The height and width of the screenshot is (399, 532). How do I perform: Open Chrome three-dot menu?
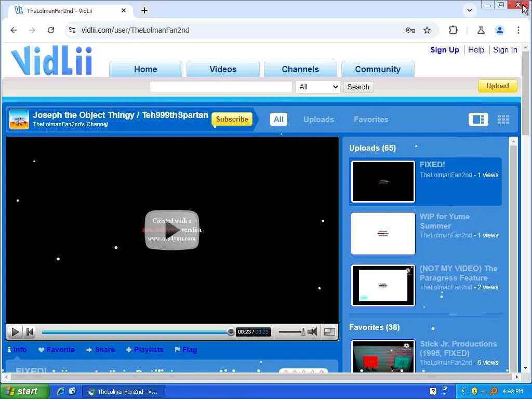pyautogui.click(x=518, y=30)
